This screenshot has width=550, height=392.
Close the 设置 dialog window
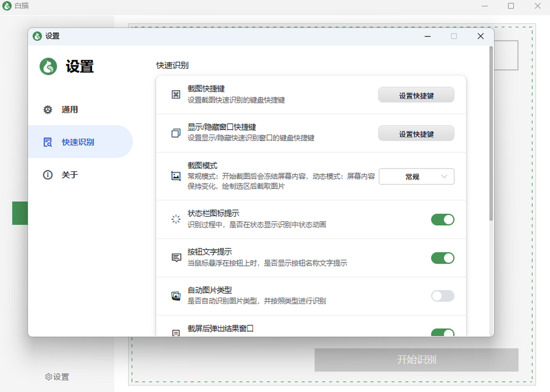click(x=480, y=36)
